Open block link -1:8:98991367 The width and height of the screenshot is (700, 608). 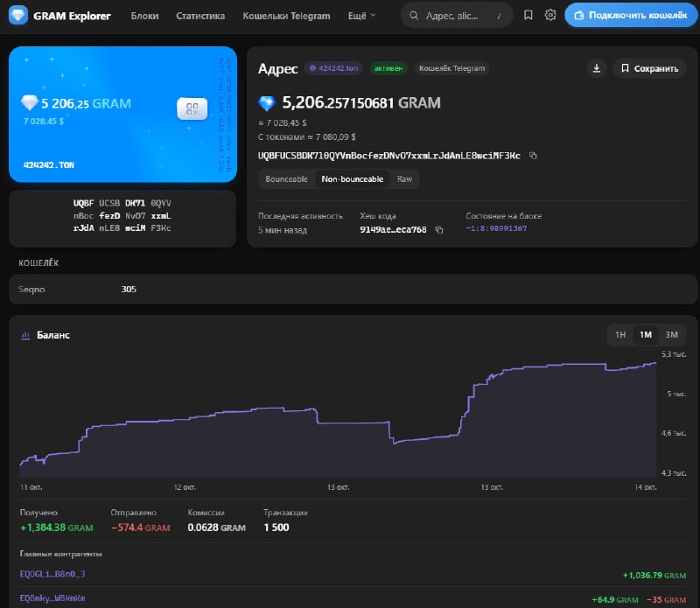[x=496, y=228]
